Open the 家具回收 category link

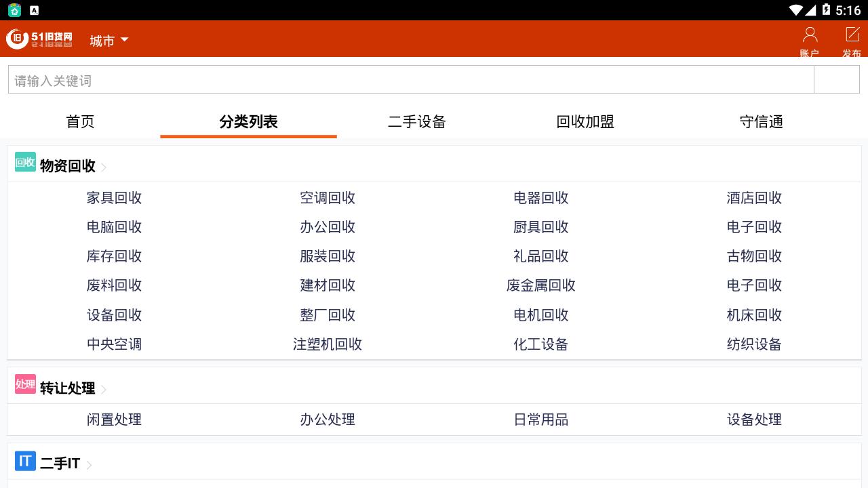click(114, 198)
